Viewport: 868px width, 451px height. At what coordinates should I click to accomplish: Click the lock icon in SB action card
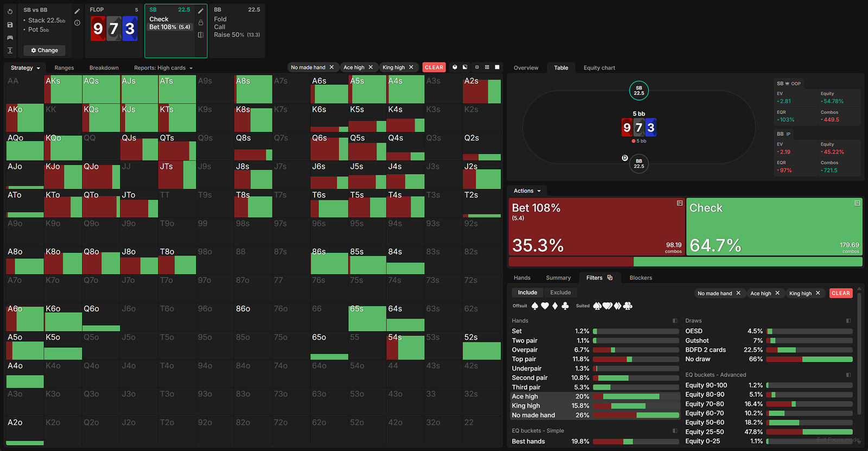(x=201, y=23)
